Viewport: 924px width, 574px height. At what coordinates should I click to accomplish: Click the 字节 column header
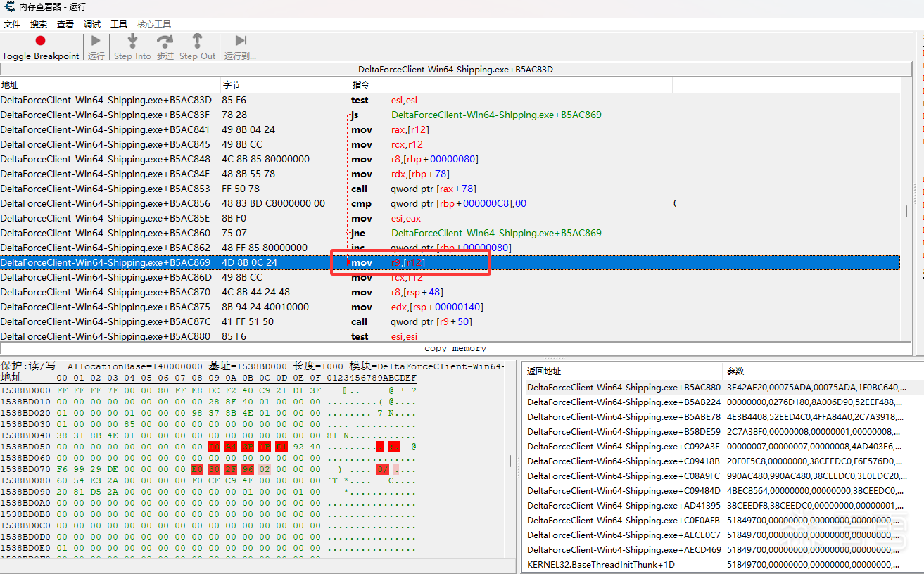pyautogui.click(x=285, y=85)
